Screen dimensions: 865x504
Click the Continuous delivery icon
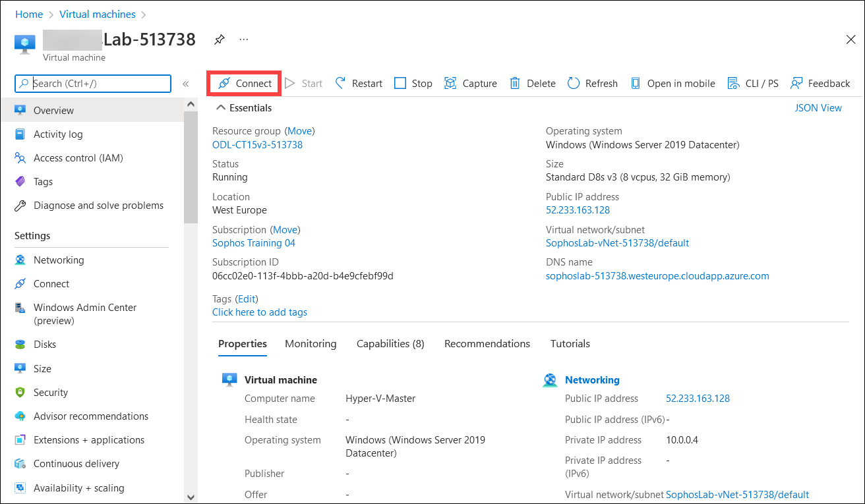point(20,464)
